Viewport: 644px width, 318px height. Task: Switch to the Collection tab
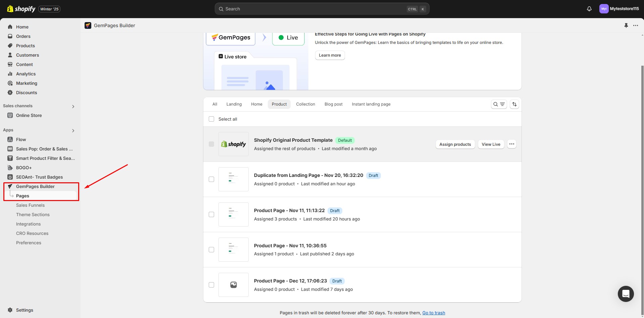pos(305,104)
